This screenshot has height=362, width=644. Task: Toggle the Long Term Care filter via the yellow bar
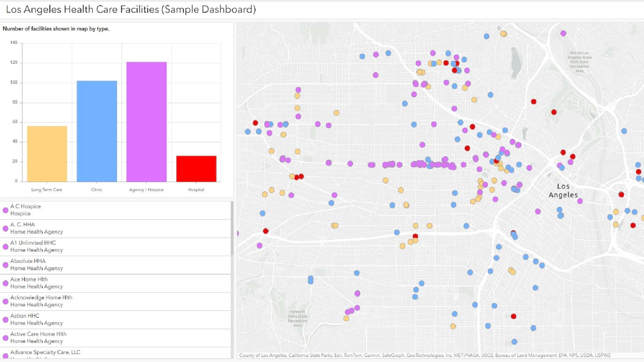[47, 153]
